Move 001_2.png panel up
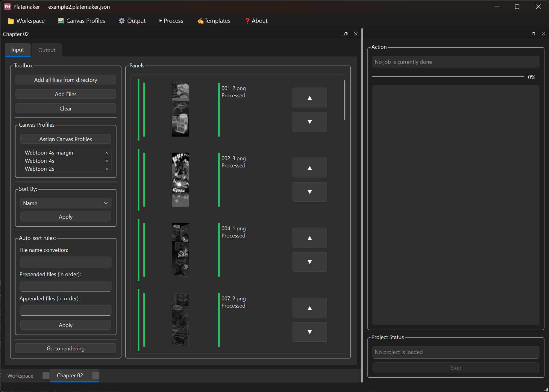 (x=310, y=98)
